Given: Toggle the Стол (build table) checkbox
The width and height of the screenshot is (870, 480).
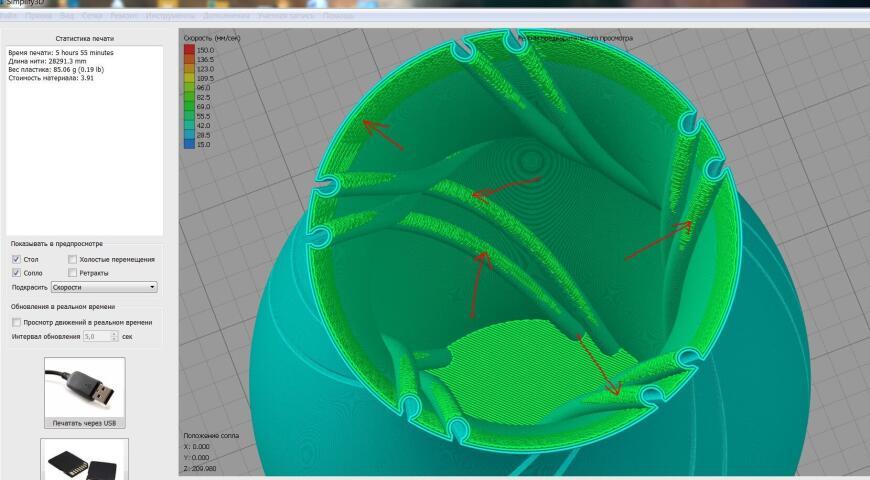Looking at the screenshot, I should point(17,259).
